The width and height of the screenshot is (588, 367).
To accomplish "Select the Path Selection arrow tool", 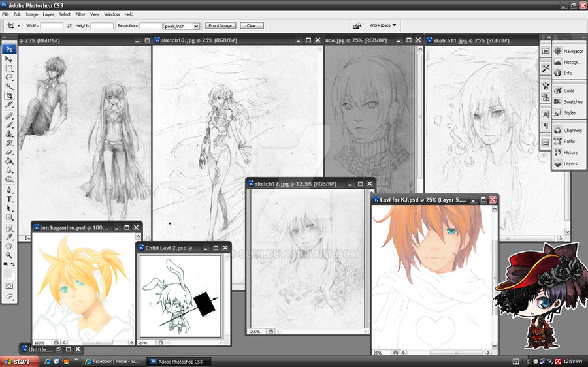I will tap(9, 208).
